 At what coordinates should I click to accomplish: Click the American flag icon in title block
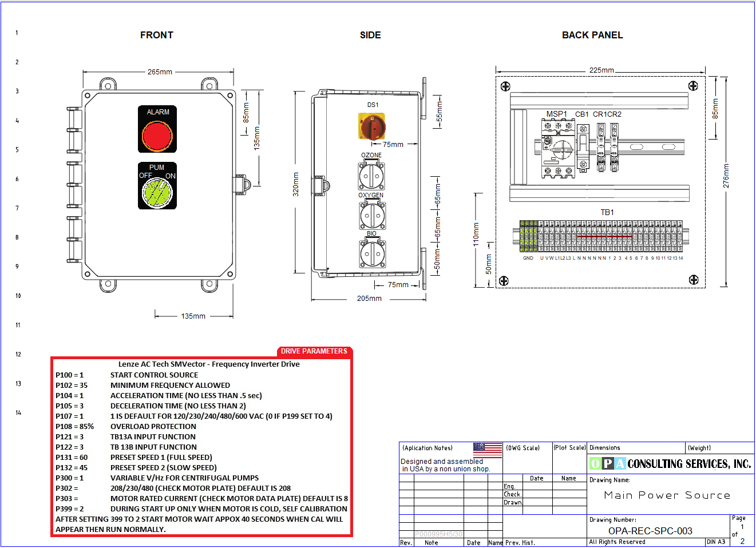(488, 450)
